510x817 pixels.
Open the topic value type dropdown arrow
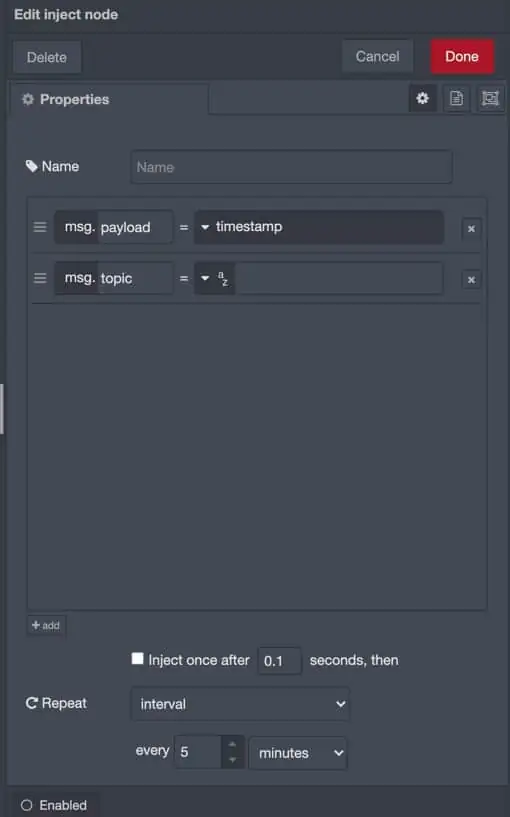[205, 278]
